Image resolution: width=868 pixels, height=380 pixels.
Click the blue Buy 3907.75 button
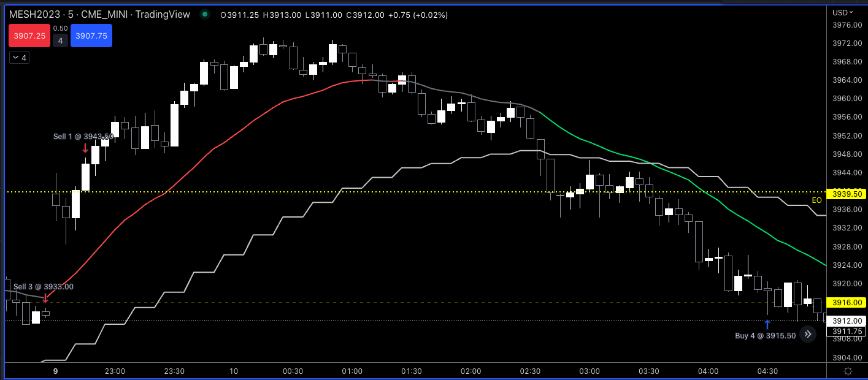91,36
